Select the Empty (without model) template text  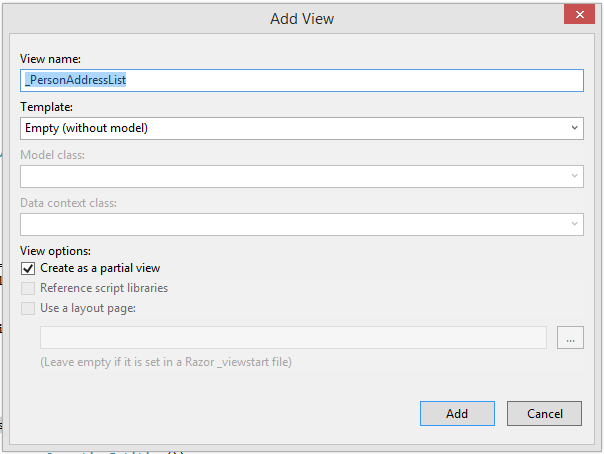click(x=87, y=128)
